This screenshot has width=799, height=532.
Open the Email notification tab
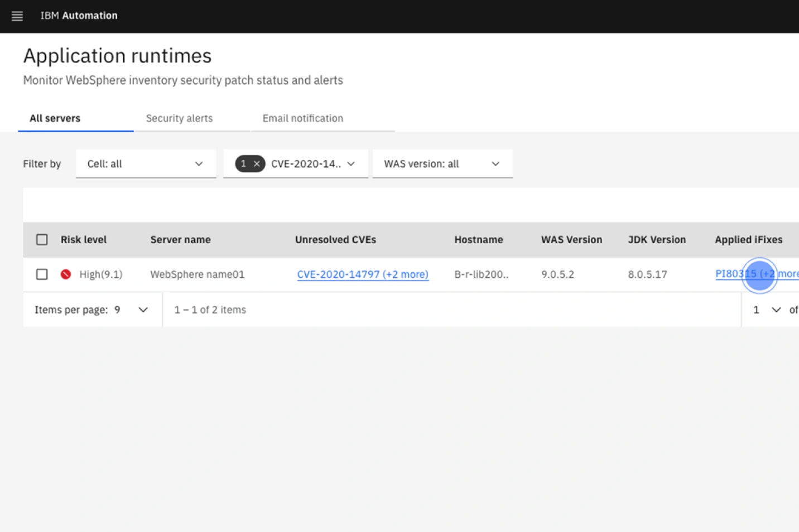pos(302,118)
